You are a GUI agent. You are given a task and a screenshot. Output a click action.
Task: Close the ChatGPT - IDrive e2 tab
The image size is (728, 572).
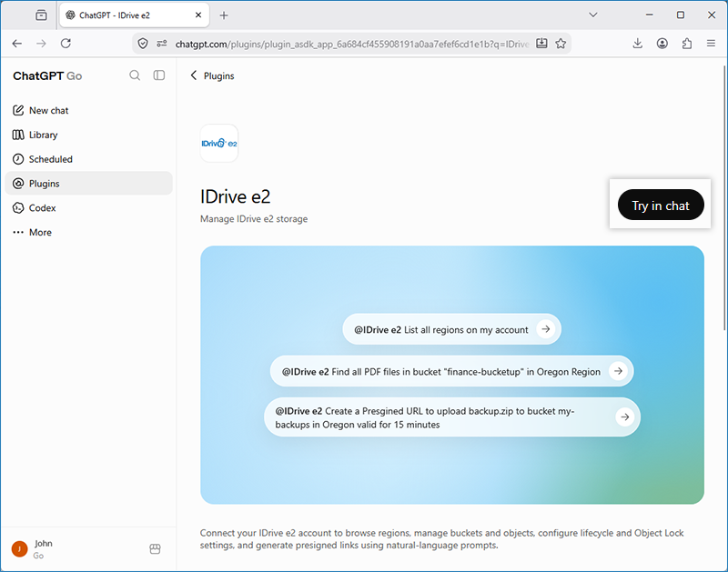click(x=198, y=15)
